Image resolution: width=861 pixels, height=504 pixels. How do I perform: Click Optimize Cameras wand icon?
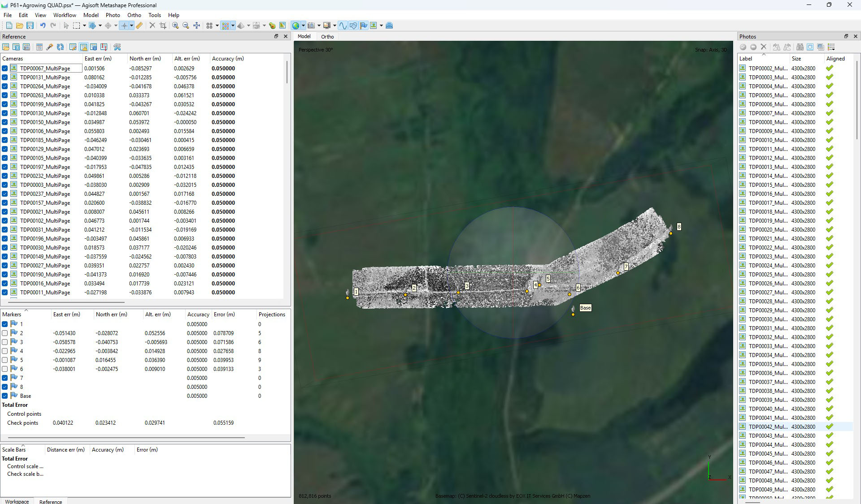point(50,47)
